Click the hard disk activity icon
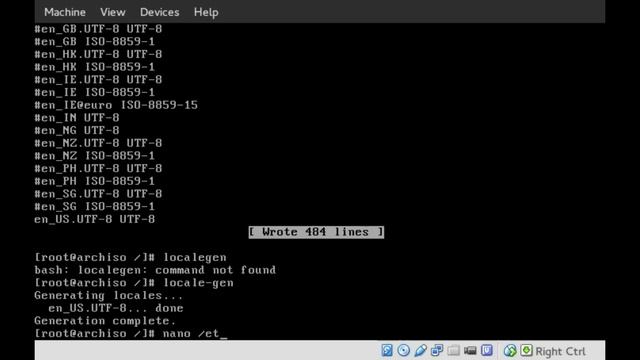640x360 pixels. coord(387,350)
